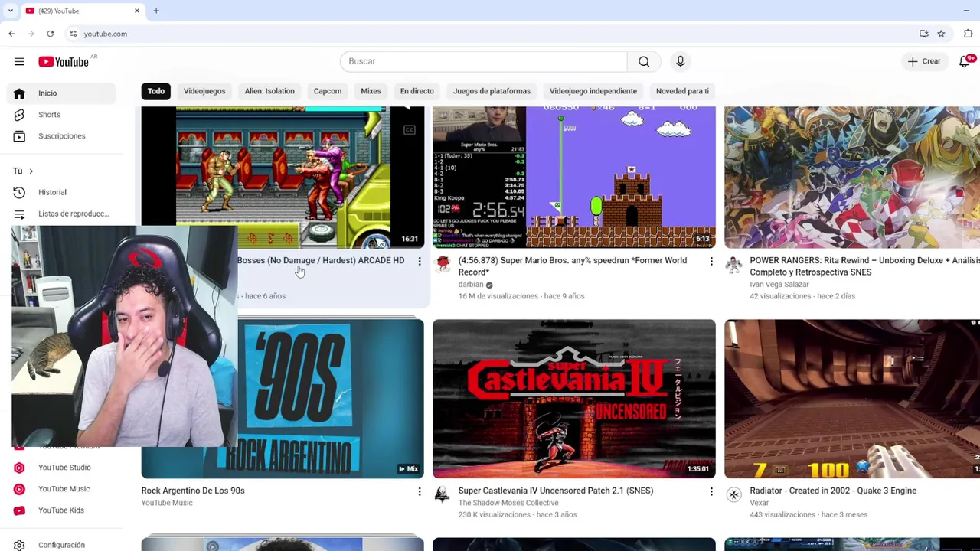Open a new browser tab
This screenshot has height=551, width=980.
(156, 11)
